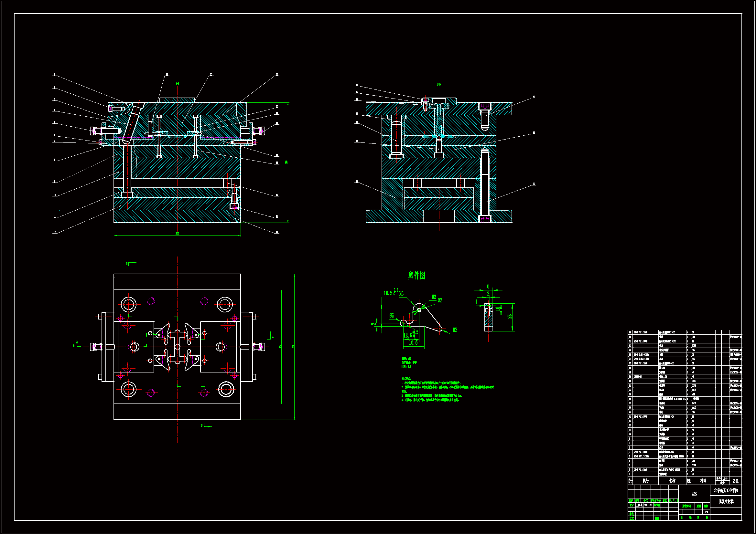The width and height of the screenshot is (756, 534).
Task: Click the 塑件图 title text
Action: tap(416, 275)
